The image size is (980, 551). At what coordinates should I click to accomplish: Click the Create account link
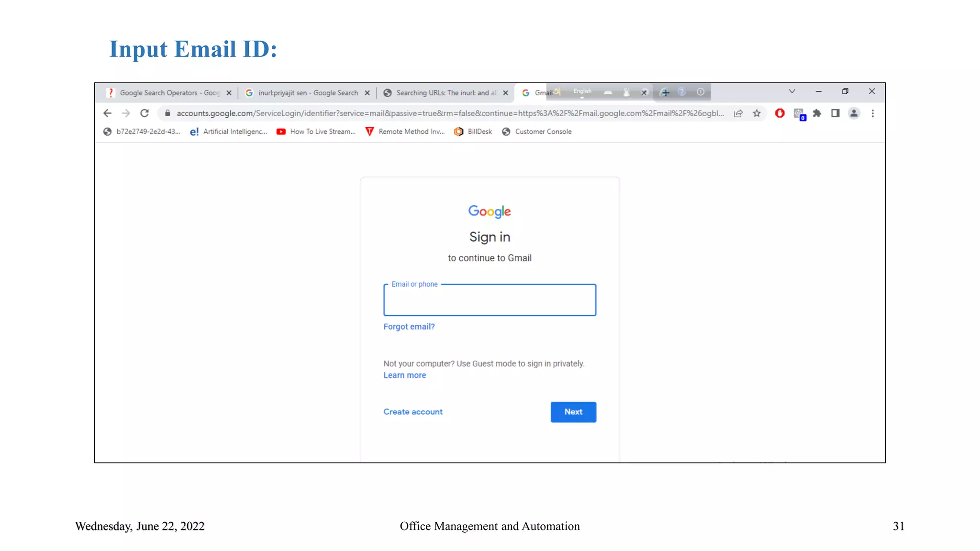click(x=413, y=412)
